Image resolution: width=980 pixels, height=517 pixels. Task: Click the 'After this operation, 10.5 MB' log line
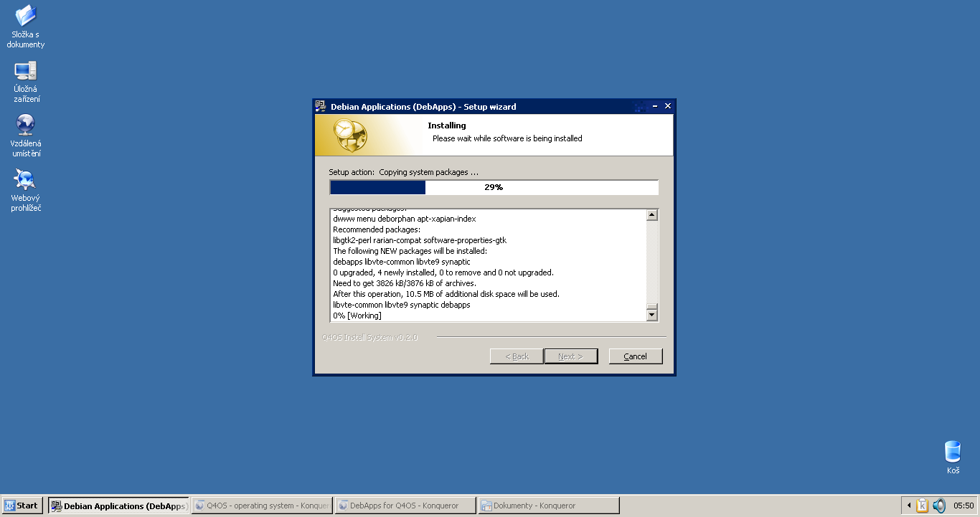(446, 294)
